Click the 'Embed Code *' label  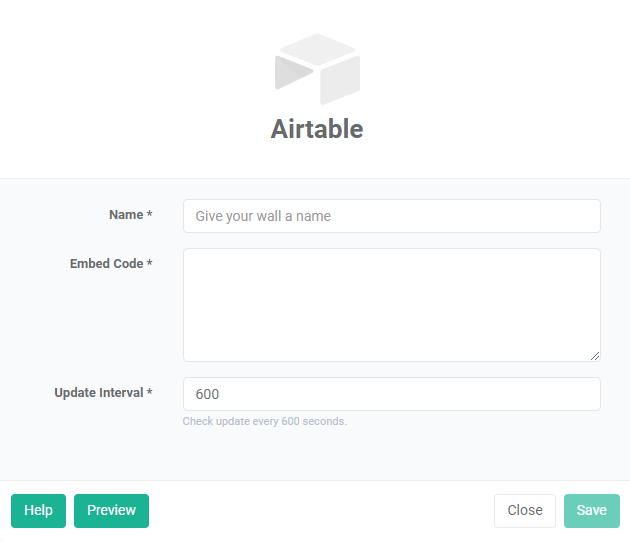[x=111, y=264]
